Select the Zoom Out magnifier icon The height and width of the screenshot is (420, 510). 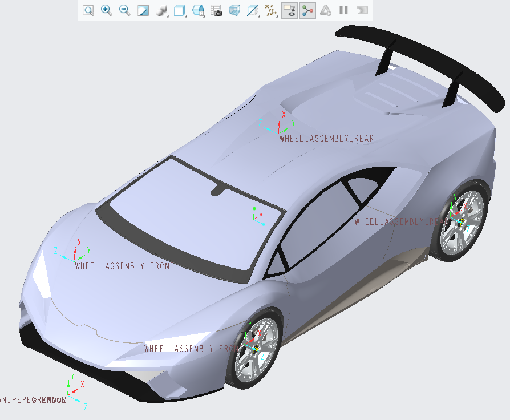coord(124,10)
